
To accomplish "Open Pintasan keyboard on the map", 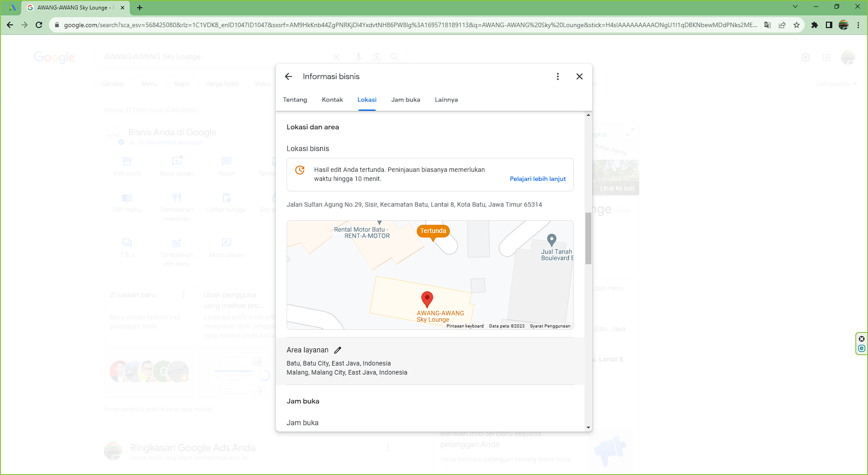I will coord(465,326).
